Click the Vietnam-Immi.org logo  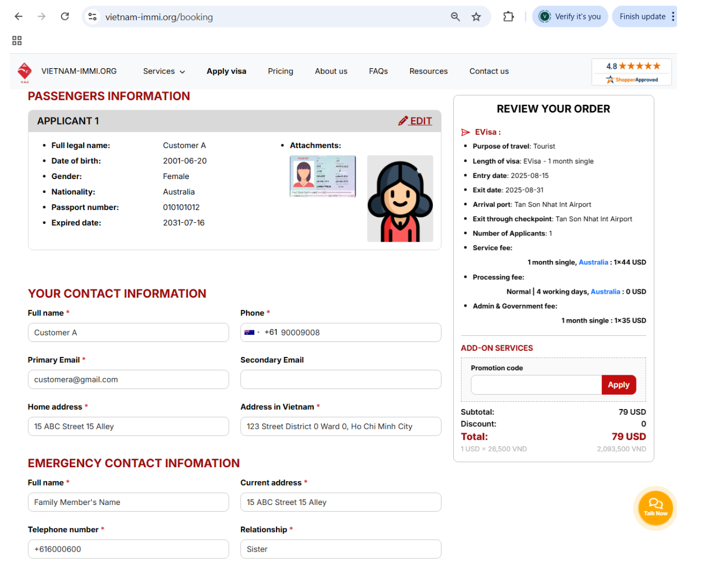click(x=25, y=72)
